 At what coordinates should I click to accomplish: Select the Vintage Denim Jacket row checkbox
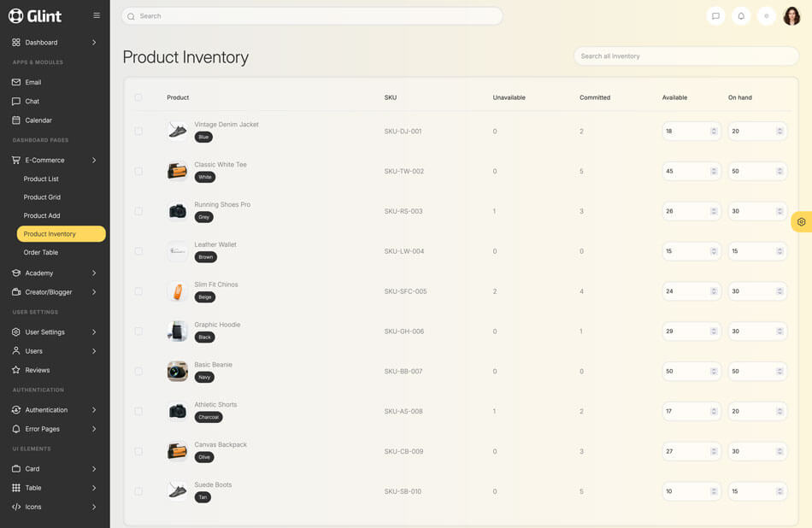click(x=138, y=132)
